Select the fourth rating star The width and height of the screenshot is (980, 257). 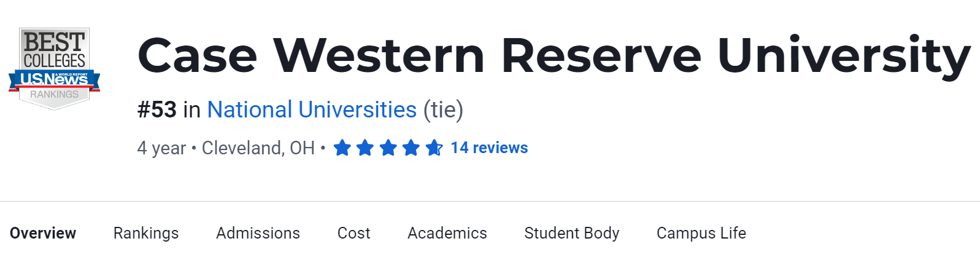411,148
